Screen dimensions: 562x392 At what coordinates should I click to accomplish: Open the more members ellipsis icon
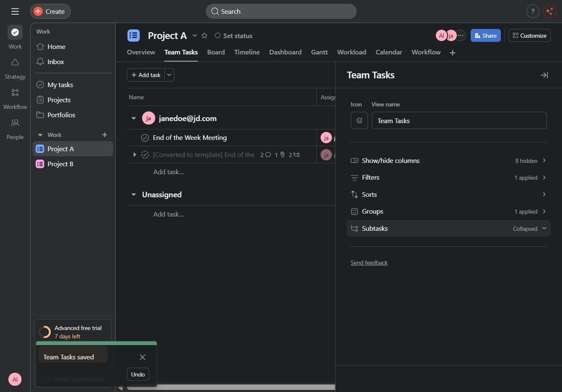(x=461, y=36)
